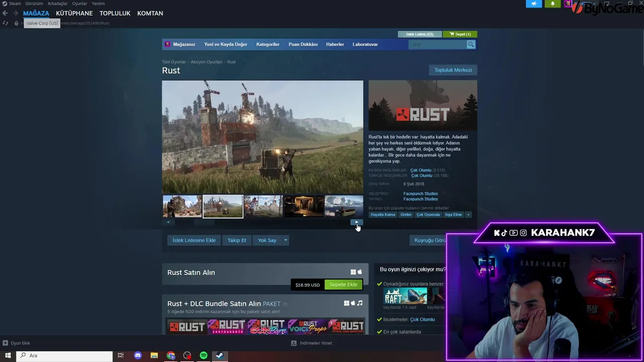Click the store search magnifier icon

[x=471, y=45]
